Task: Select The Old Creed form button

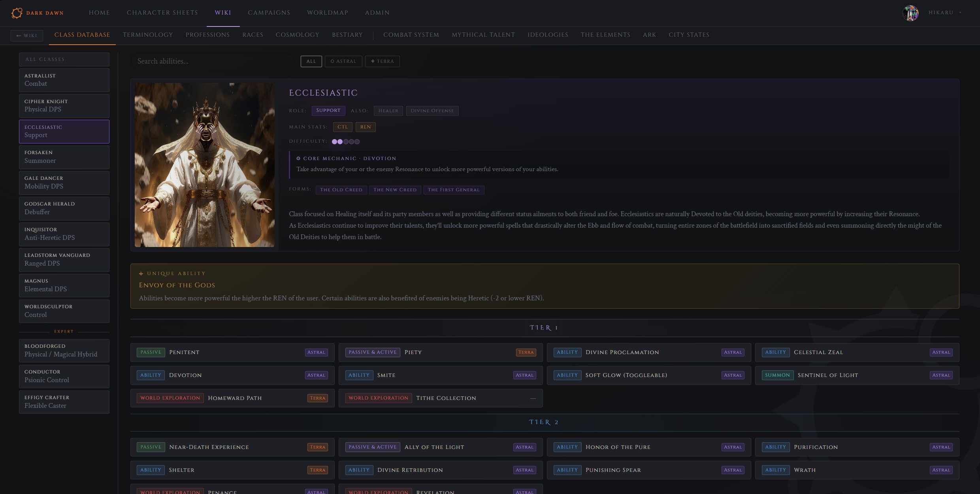Action: 341,190
